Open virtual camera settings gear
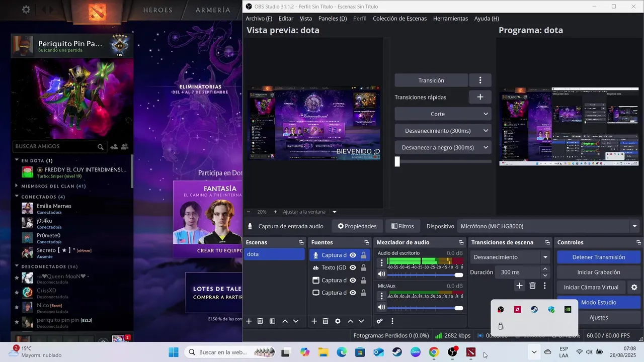Viewport: 644px width, 362px height. [x=634, y=288]
